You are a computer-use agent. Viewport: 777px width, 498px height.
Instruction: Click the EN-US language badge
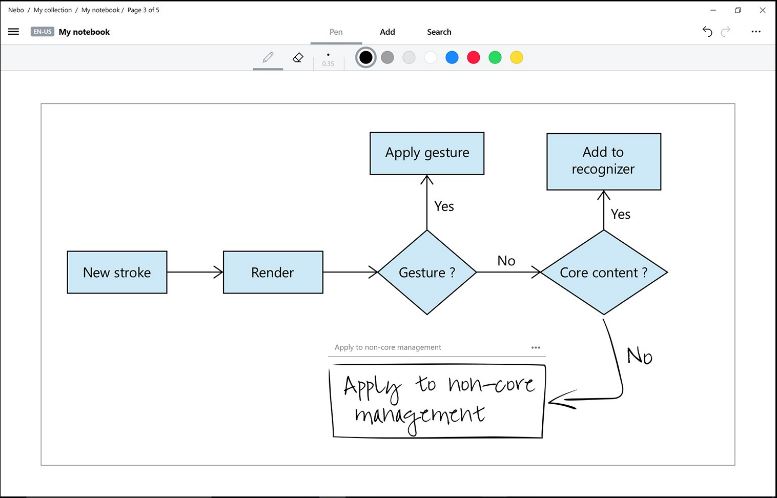[42, 32]
